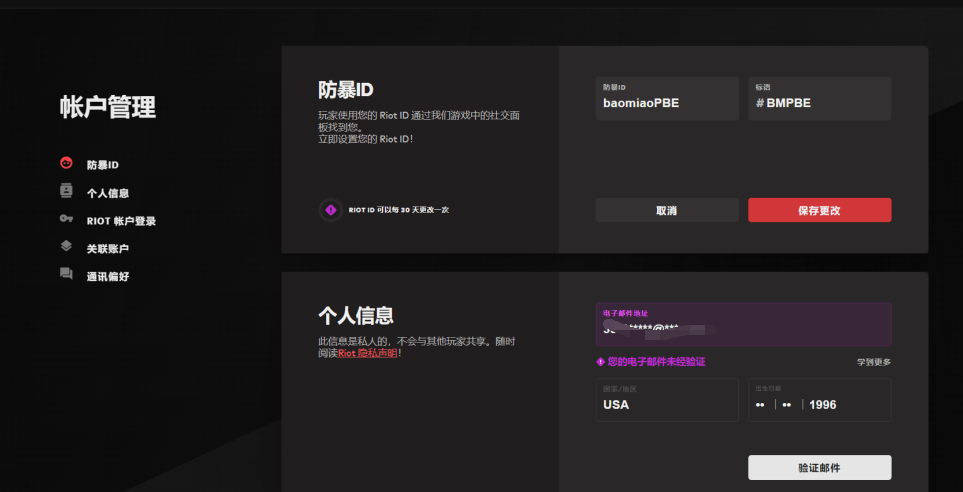Open the 个人信息 sidebar section
Image resolution: width=963 pixels, height=492 pixels.
click(x=108, y=193)
